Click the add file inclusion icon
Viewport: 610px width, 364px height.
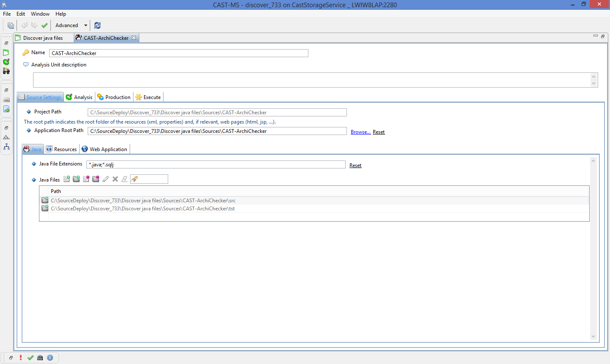point(67,179)
